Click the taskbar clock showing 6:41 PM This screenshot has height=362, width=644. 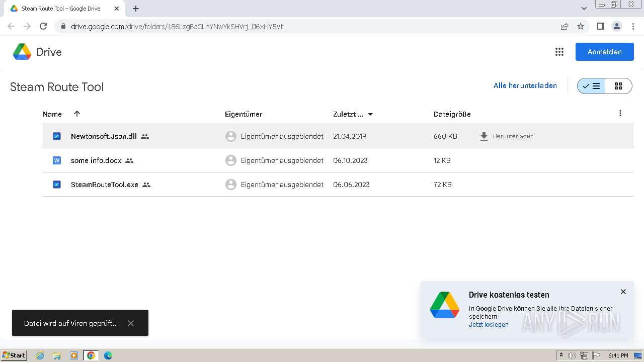tap(618, 355)
